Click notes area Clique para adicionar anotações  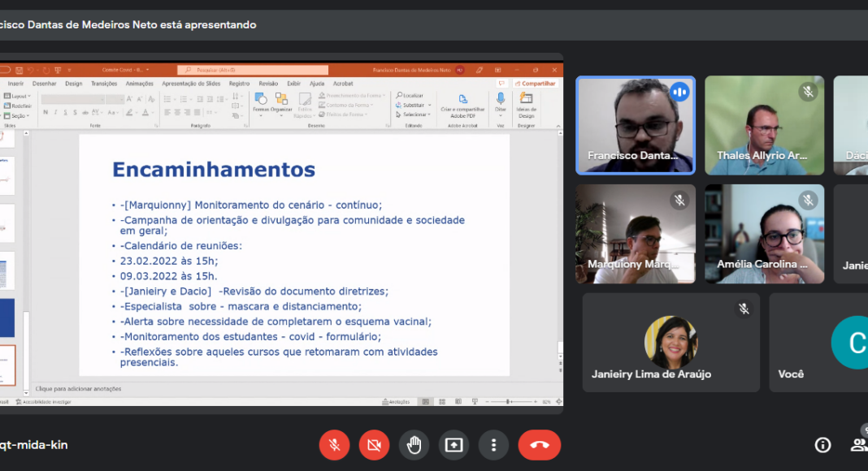pyautogui.click(x=78, y=389)
